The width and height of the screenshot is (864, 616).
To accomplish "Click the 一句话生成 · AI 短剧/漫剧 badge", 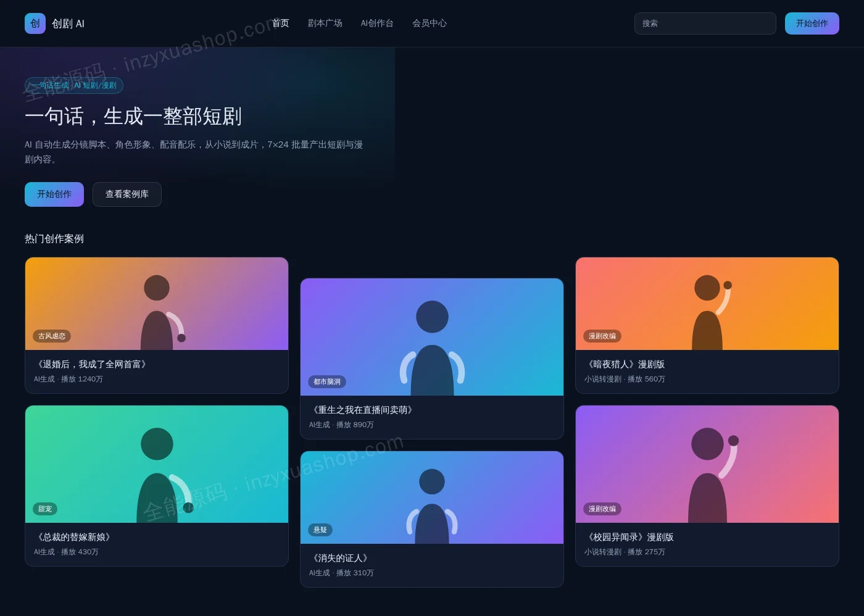I will point(74,85).
